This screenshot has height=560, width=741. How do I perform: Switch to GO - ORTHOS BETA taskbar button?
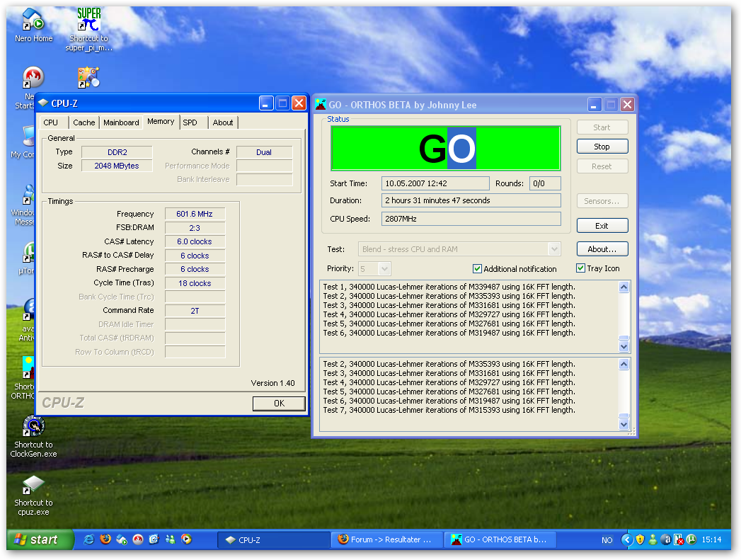tap(501, 539)
